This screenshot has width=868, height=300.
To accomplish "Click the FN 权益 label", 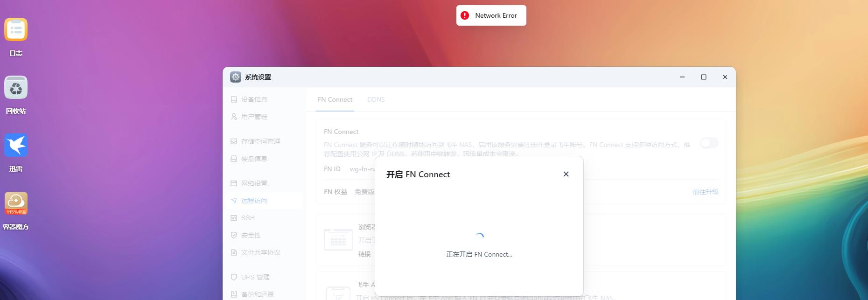I will click(336, 192).
